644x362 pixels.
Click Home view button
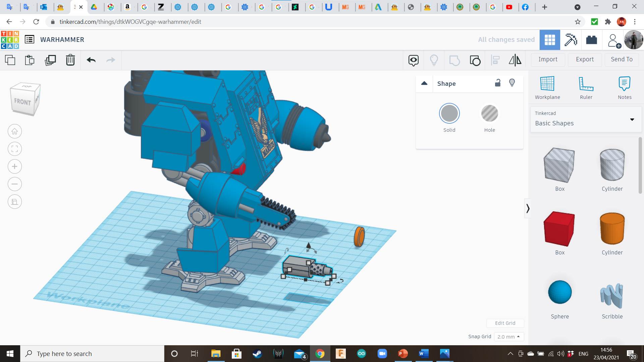[15, 131]
